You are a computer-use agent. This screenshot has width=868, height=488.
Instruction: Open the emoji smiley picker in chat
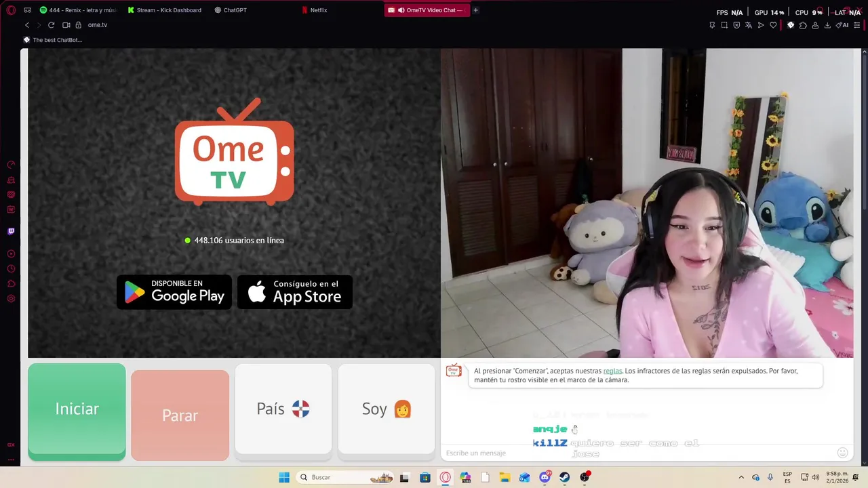(843, 453)
